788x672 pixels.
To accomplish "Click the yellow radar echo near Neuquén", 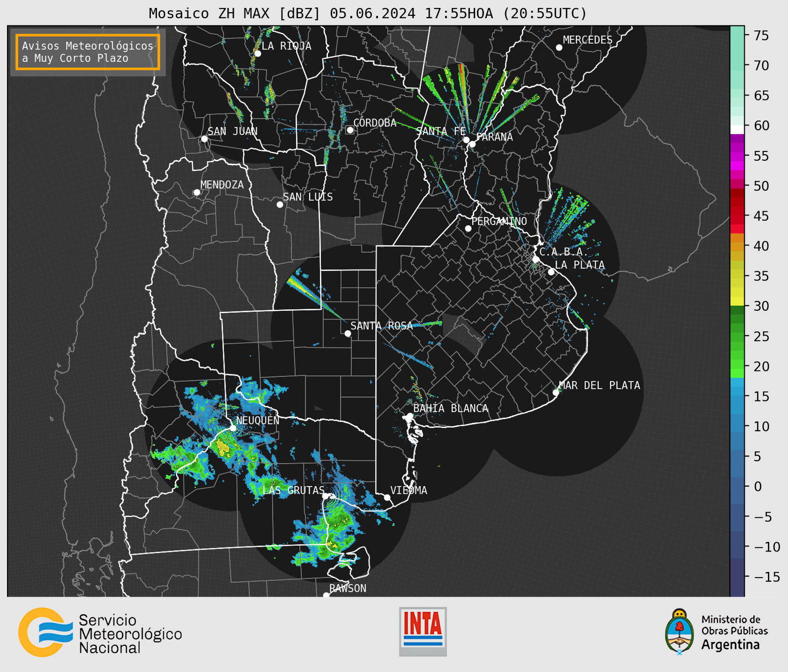I will click(x=223, y=448).
